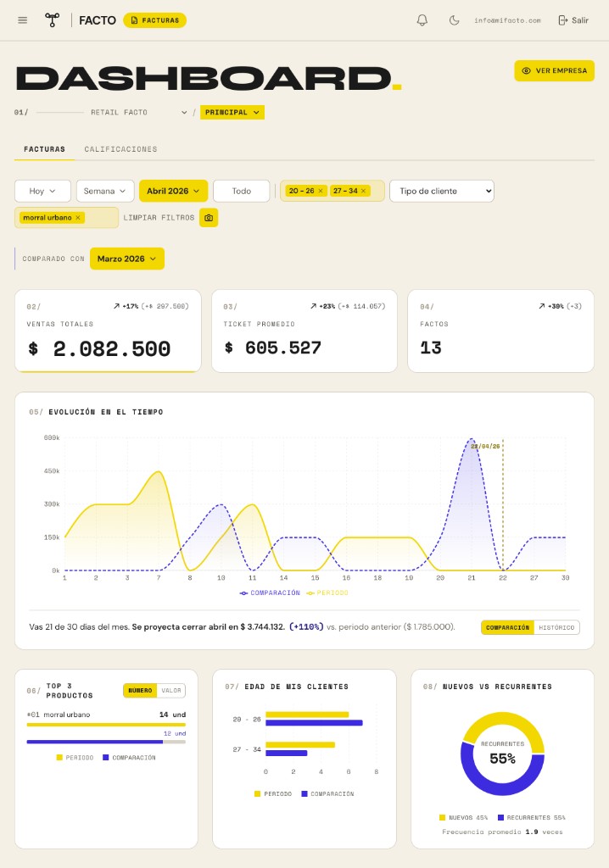
Task: Select the Comparación chart mode
Action: (x=507, y=628)
